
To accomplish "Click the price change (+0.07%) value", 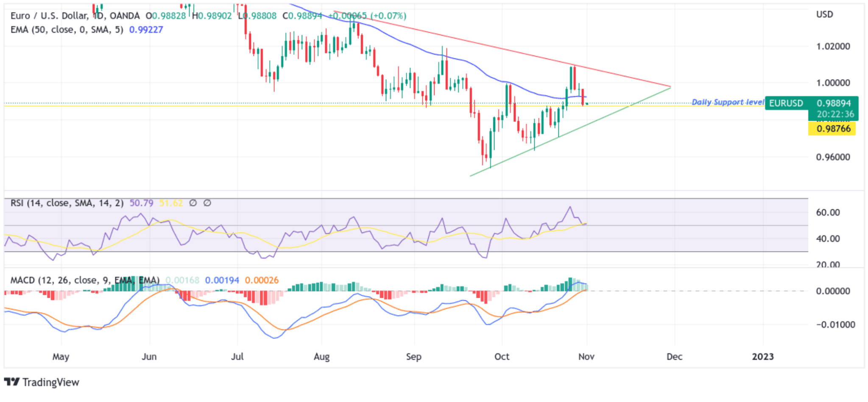I will pos(388,16).
